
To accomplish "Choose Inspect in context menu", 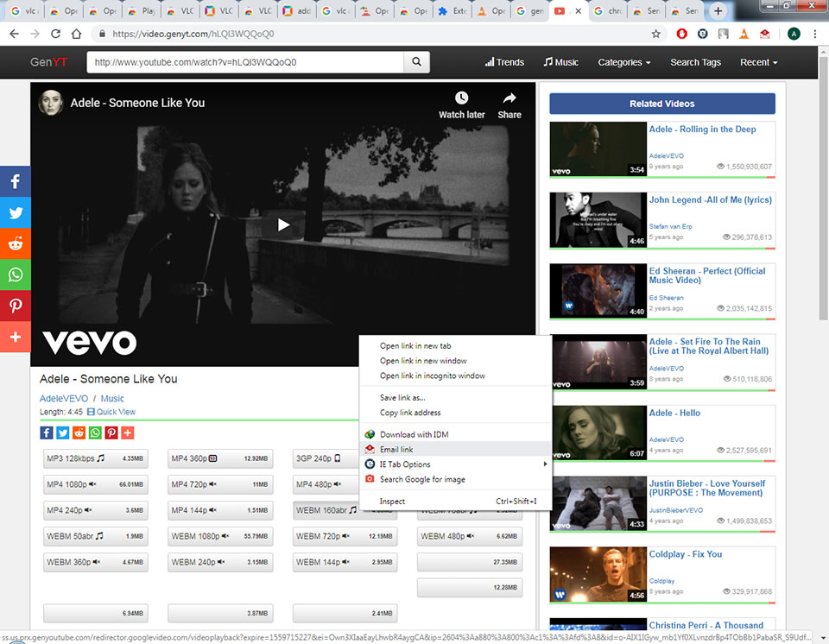I will [455, 502].
